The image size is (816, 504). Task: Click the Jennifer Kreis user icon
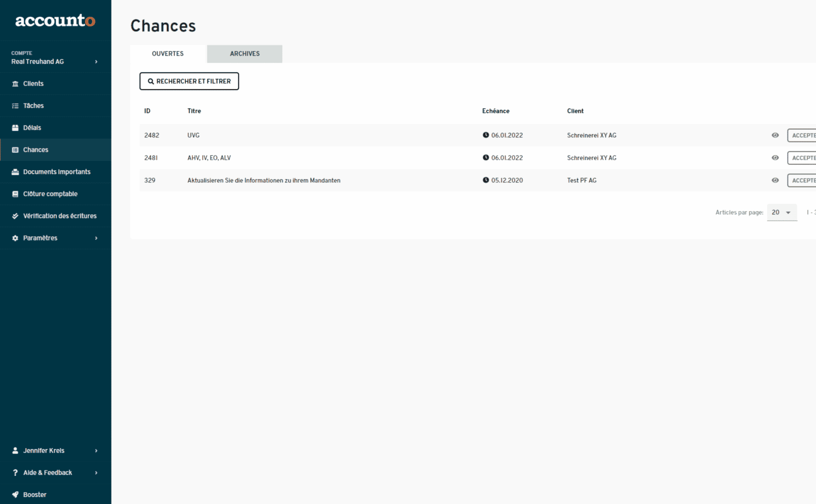tap(15, 451)
